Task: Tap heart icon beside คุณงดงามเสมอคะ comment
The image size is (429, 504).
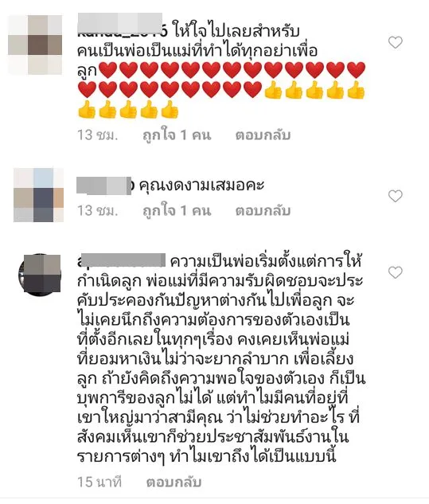Action: [396, 196]
